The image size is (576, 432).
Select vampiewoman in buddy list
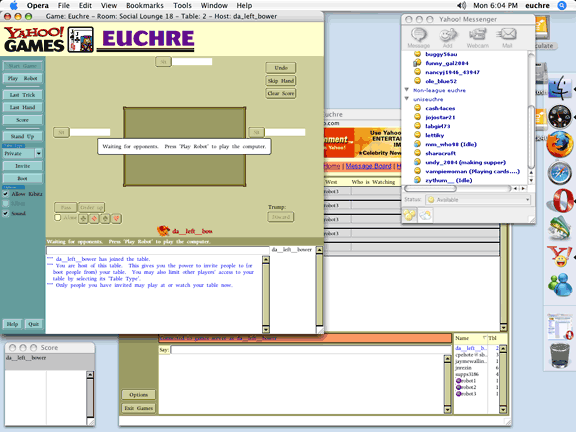pos(472,171)
